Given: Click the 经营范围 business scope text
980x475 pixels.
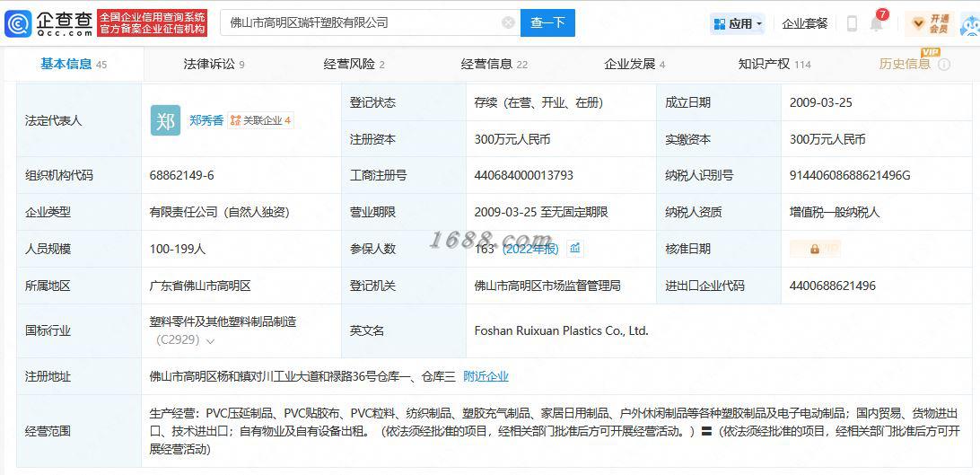Looking at the screenshot, I should [555, 431].
